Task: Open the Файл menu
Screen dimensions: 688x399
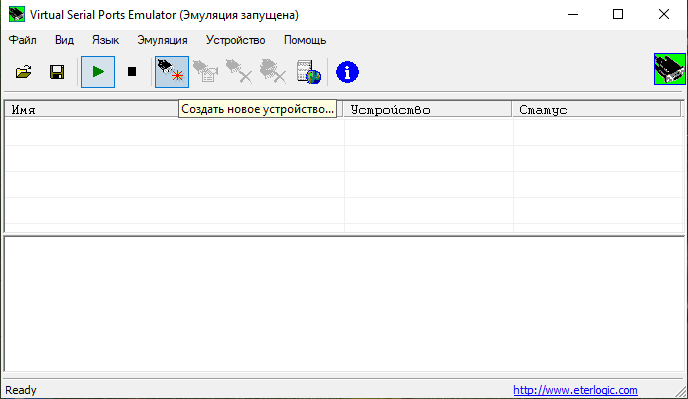Action: (x=23, y=40)
